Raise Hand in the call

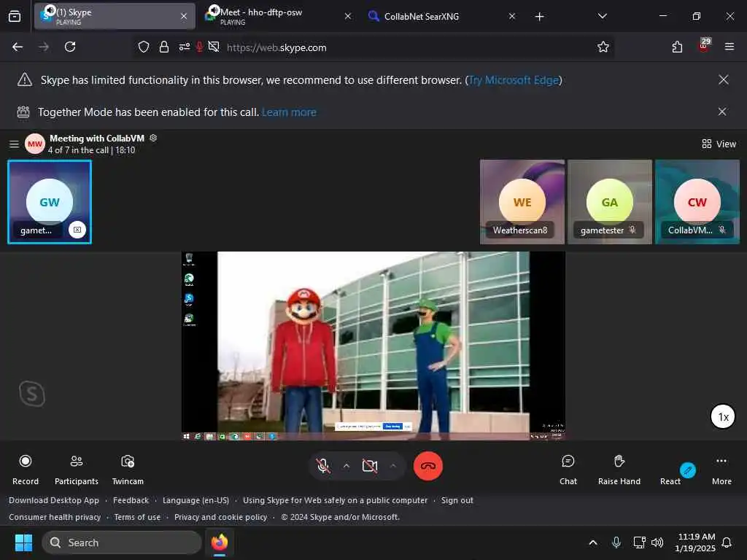(619, 469)
